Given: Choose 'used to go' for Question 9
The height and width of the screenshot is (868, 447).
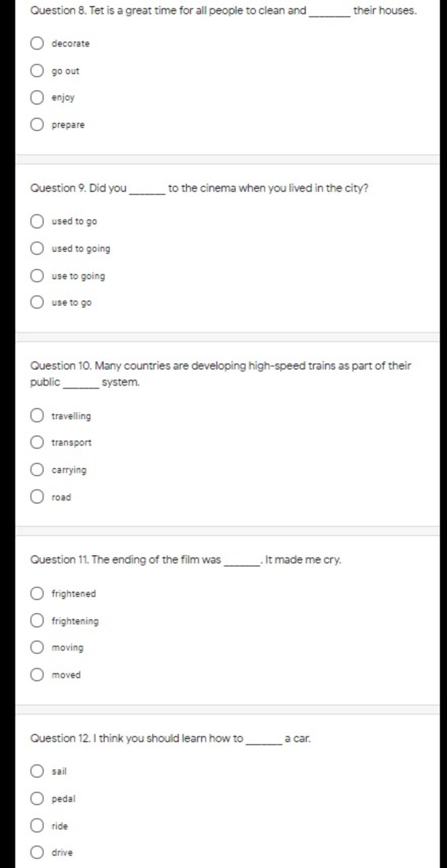Looking at the screenshot, I should click(x=37, y=221).
